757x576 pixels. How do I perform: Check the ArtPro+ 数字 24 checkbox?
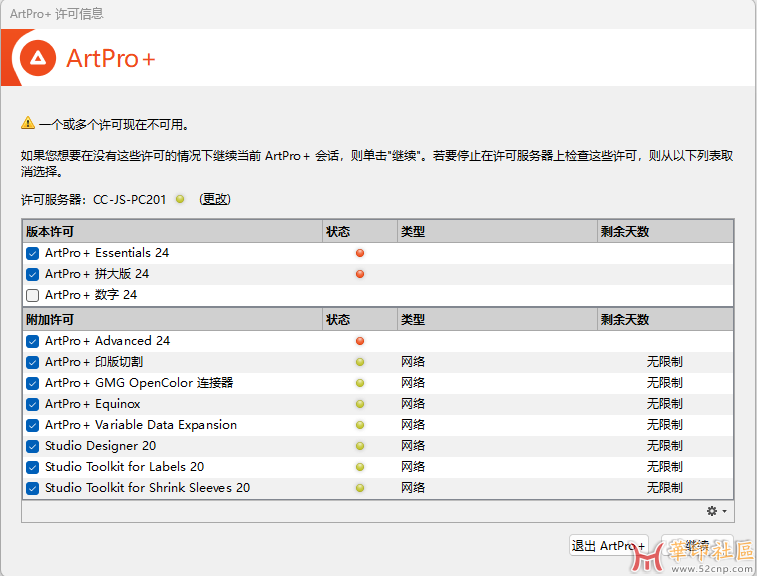(x=32, y=295)
